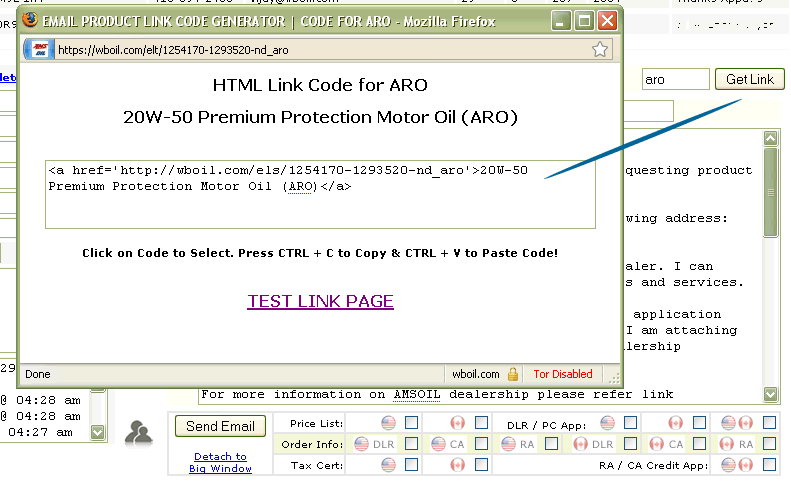Click the Canada flag beside Order Info RA
Viewport: 791px width, 486px height.
point(726,444)
